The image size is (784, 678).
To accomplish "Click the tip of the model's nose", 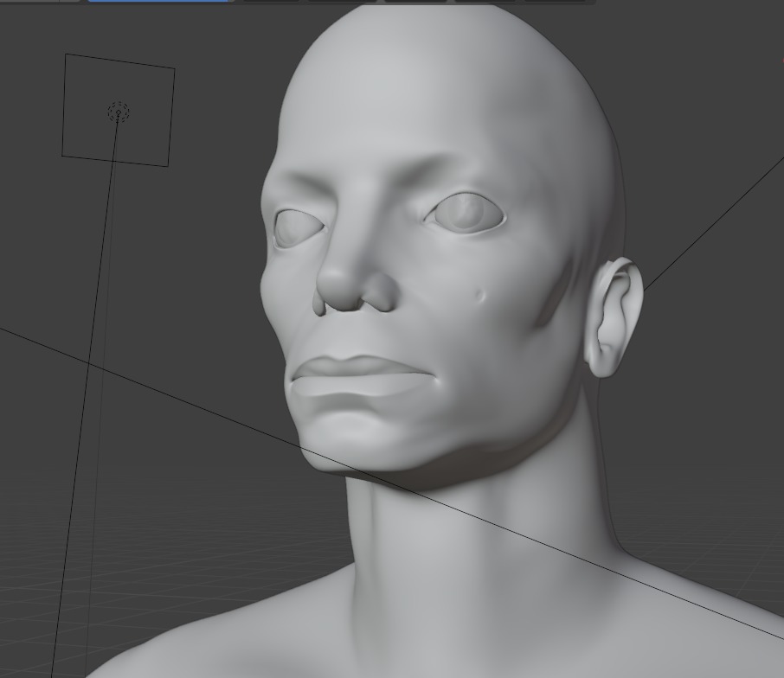I will (x=339, y=291).
